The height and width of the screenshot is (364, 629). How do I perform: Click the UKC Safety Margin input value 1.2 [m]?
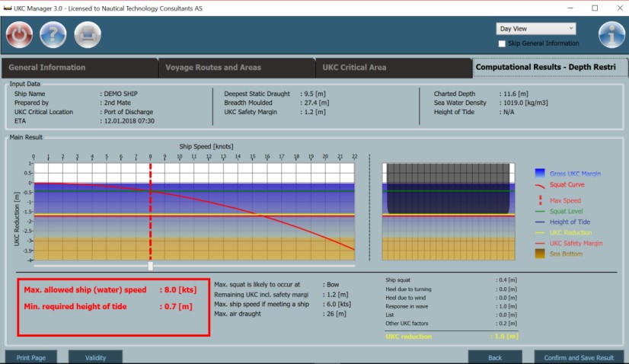[x=315, y=112]
